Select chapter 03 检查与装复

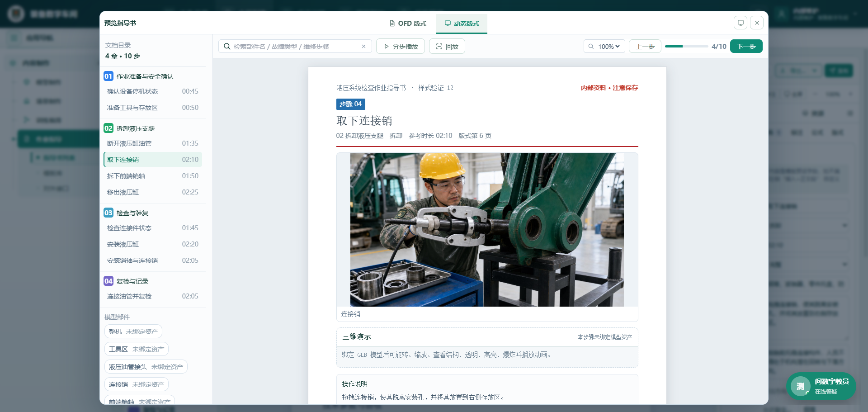coord(153,213)
